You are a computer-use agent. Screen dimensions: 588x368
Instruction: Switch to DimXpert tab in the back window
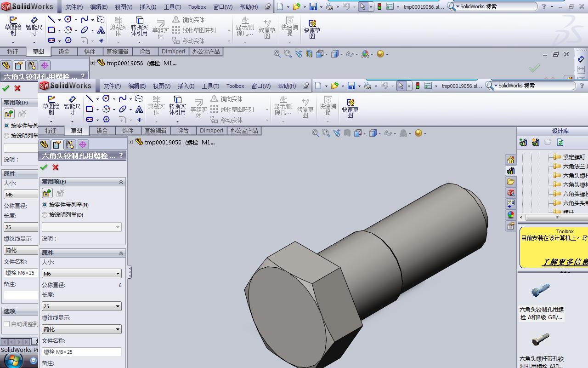click(174, 52)
